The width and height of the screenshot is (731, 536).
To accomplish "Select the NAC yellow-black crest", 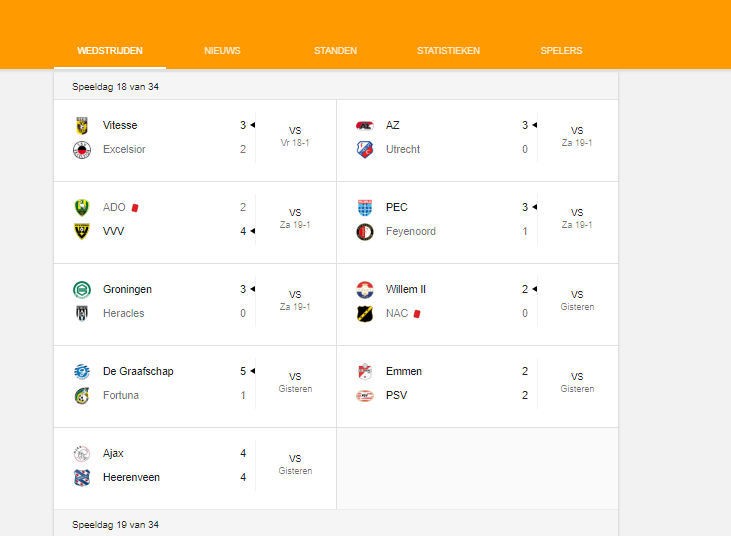I will click(x=365, y=314).
